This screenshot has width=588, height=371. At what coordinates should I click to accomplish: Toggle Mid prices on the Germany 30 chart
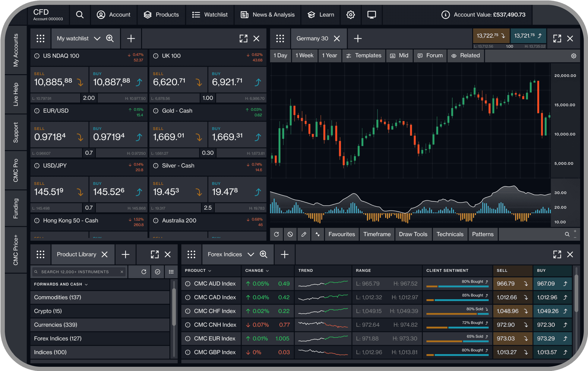(x=399, y=55)
